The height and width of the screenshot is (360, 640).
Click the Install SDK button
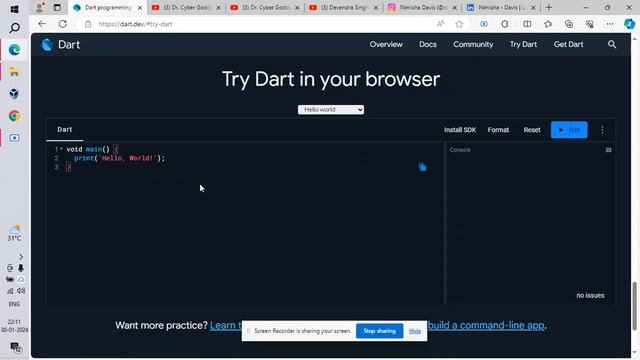click(x=460, y=130)
